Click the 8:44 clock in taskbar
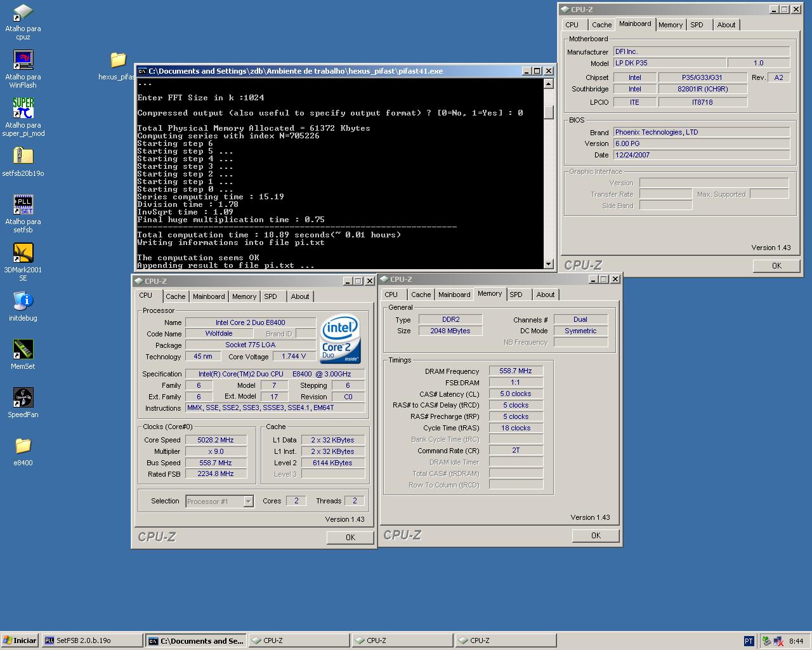812x650 pixels. click(x=796, y=641)
